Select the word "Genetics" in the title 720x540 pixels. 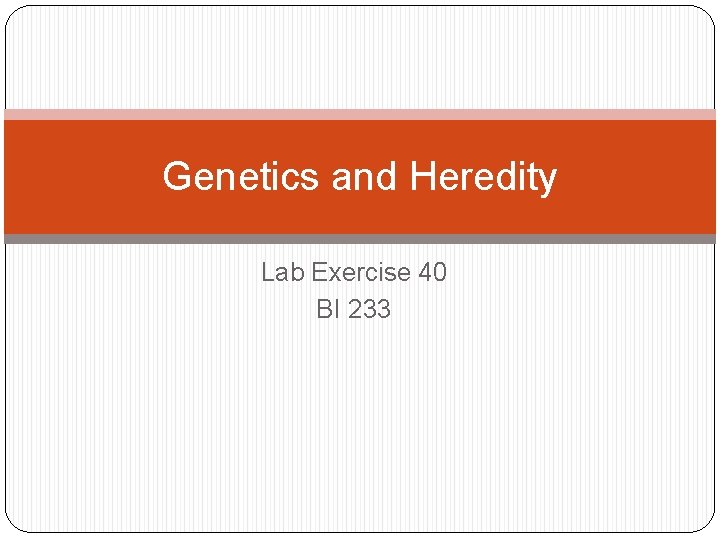[241, 176]
